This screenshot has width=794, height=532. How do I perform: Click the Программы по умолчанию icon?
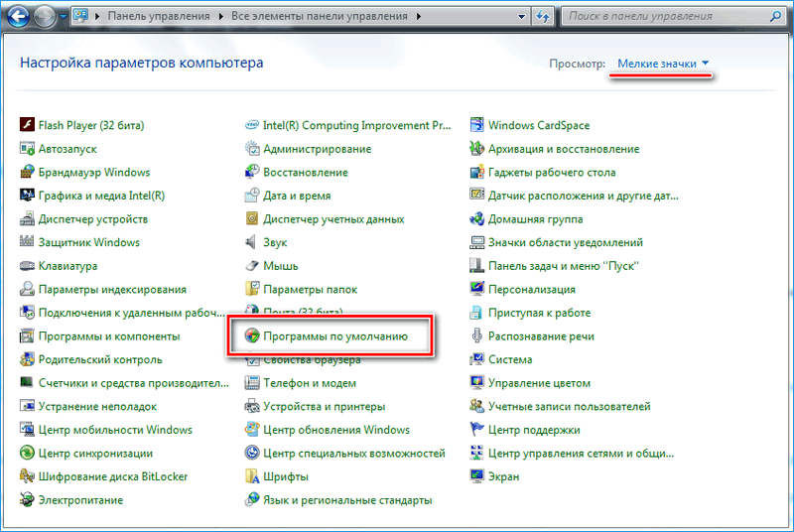pos(252,336)
